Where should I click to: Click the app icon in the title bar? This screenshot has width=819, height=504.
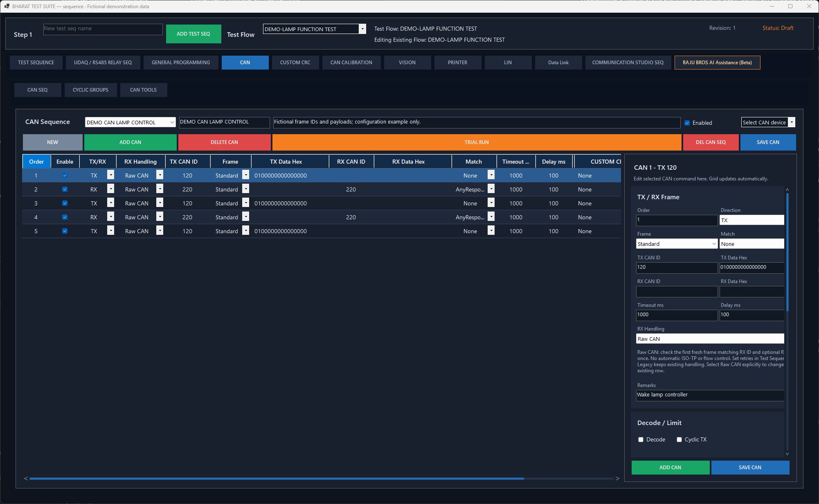click(7, 6)
